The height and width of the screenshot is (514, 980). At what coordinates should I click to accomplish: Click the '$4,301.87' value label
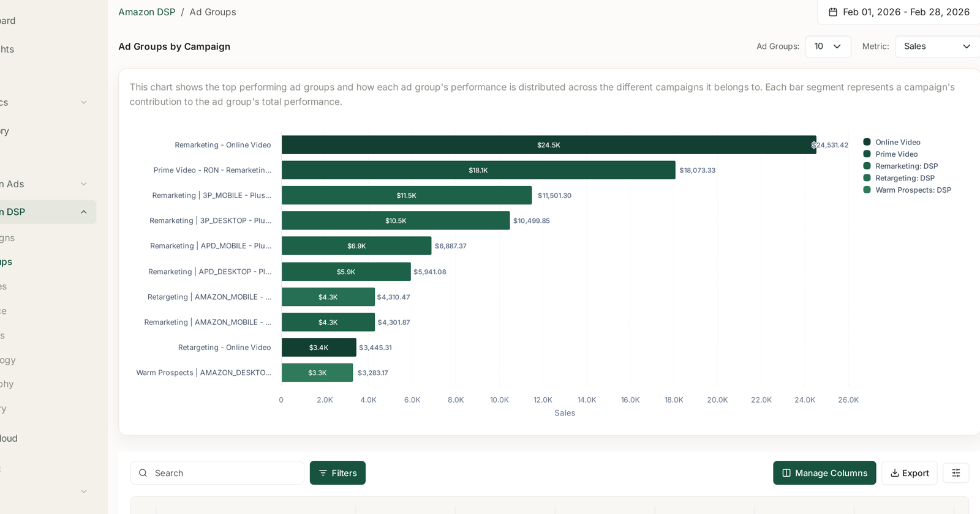click(394, 322)
